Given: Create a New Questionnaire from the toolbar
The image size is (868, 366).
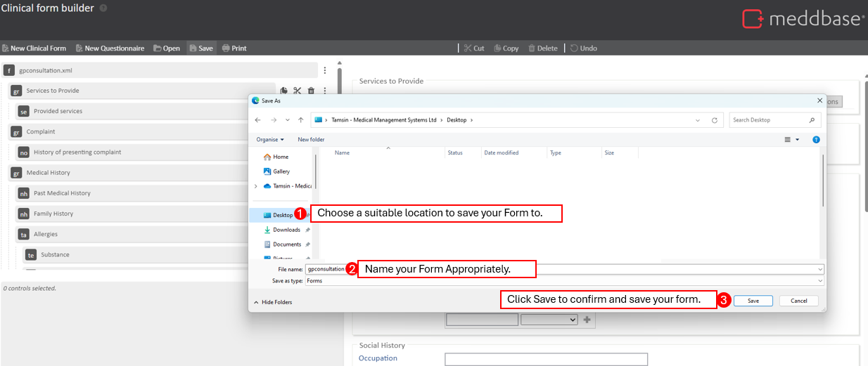Looking at the screenshot, I should click(x=110, y=48).
